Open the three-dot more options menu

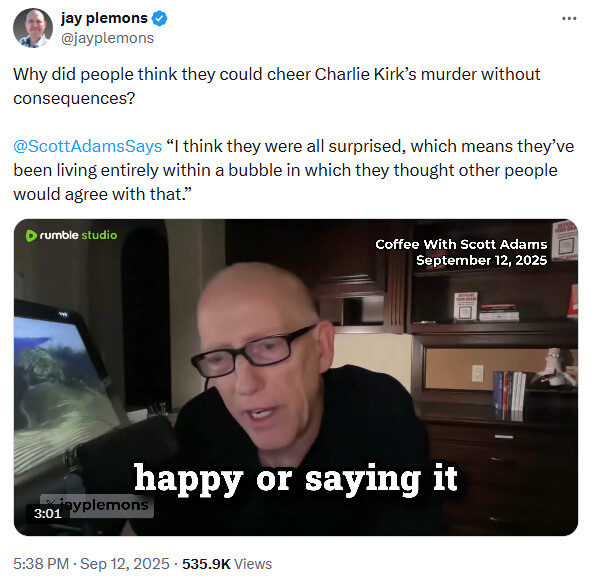tap(569, 18)
